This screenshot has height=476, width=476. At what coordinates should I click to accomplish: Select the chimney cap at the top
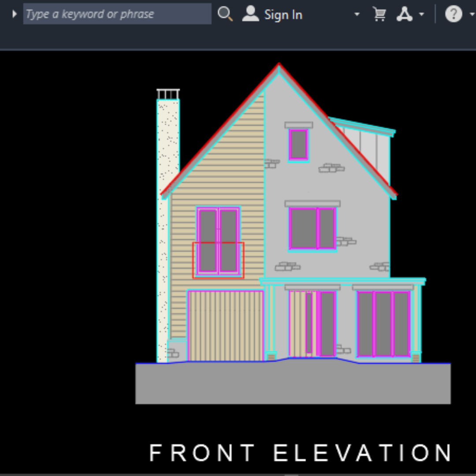(168, 94)
